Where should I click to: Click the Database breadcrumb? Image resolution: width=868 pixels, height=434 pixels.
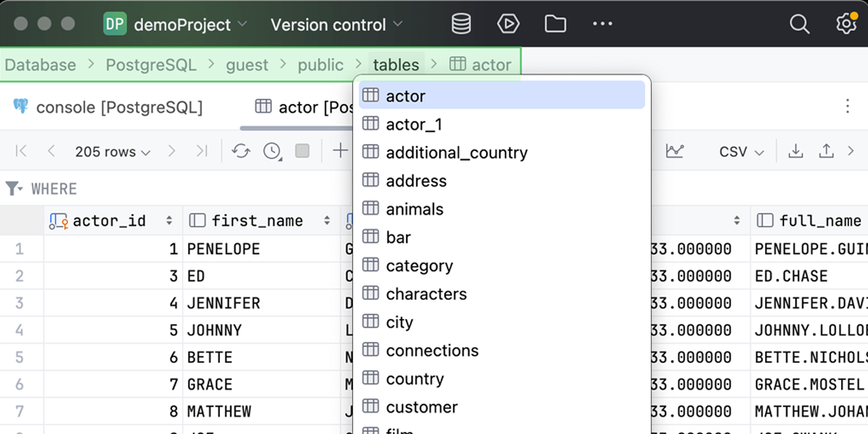(x=41, y=65)
